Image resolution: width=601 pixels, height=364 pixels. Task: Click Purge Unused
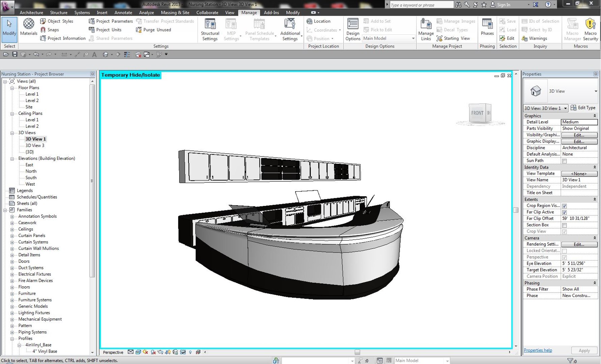[153, 30]
